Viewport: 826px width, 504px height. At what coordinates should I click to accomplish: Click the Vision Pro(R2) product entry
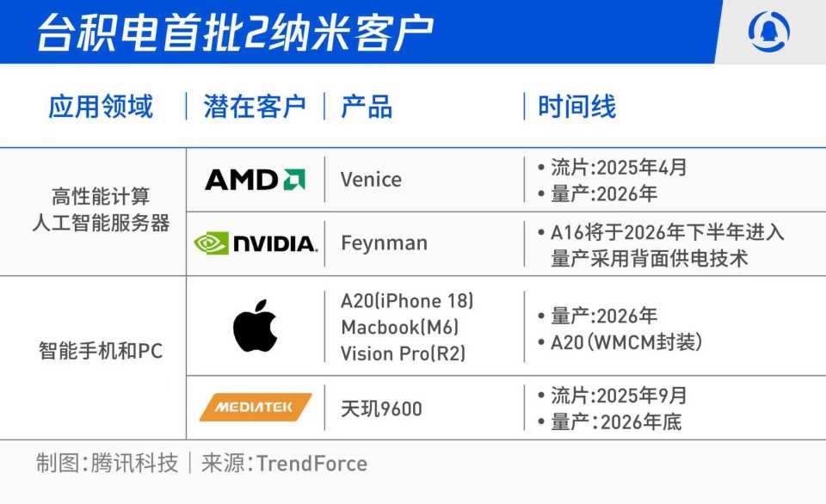pyautogui.click(x=403, y=353)
